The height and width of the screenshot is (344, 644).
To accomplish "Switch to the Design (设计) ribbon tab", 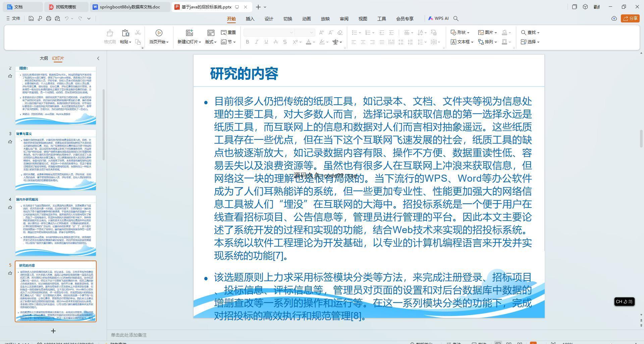I will [x=269, y=19].
